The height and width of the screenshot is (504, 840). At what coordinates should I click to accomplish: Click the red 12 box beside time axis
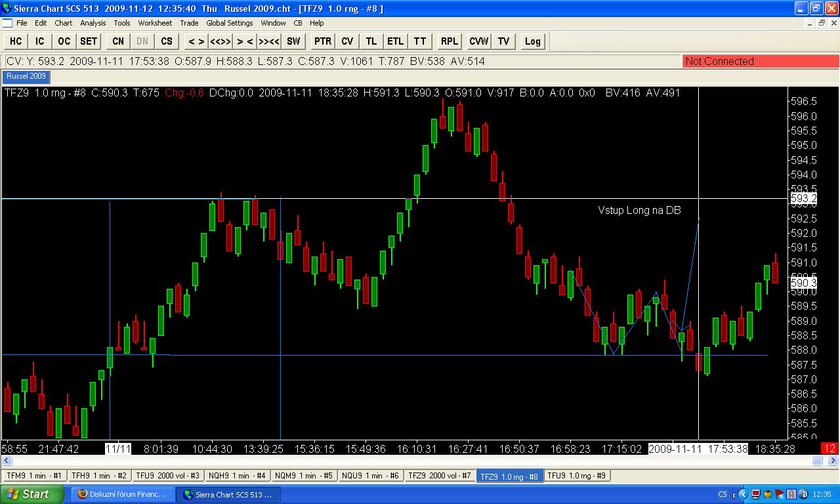(830, 449)
